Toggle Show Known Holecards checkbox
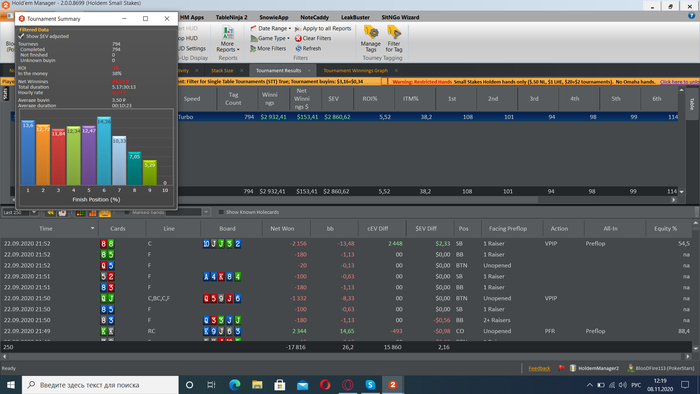 (x=221, y=212)
